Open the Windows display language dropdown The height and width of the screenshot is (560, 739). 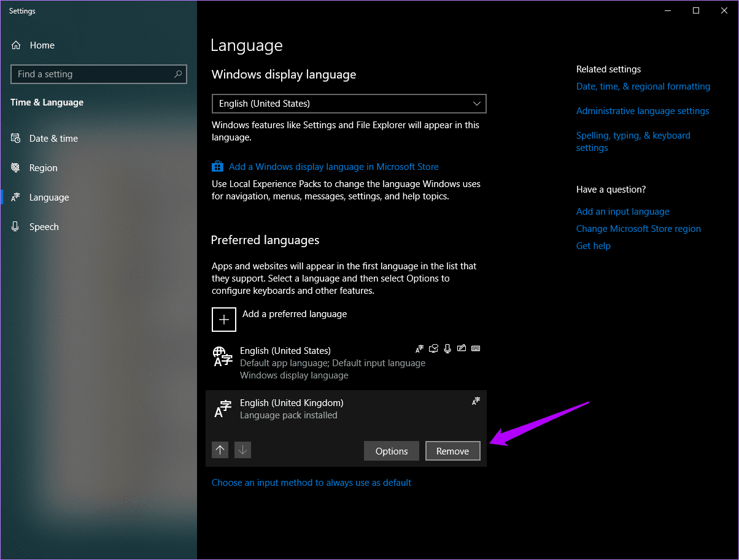[349, 104]
